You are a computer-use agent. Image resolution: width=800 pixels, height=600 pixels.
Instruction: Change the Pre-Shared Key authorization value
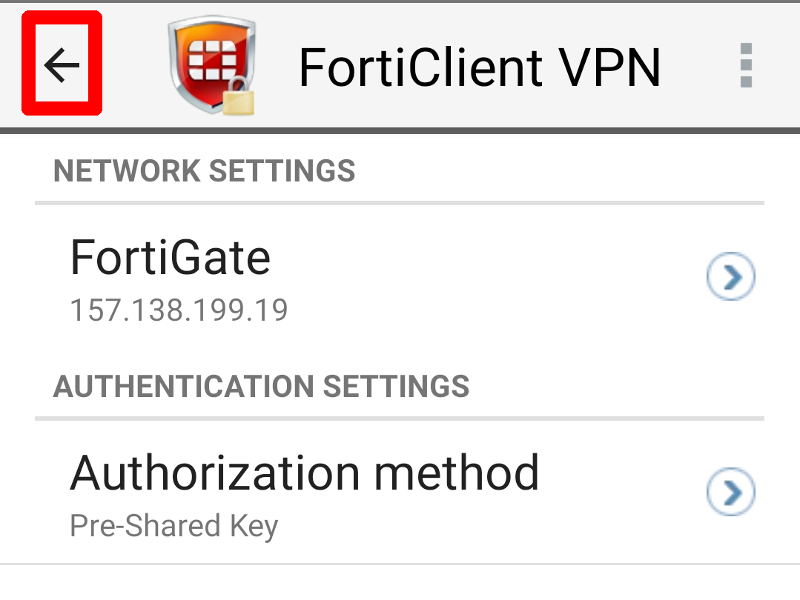click(x=174, y=526)
